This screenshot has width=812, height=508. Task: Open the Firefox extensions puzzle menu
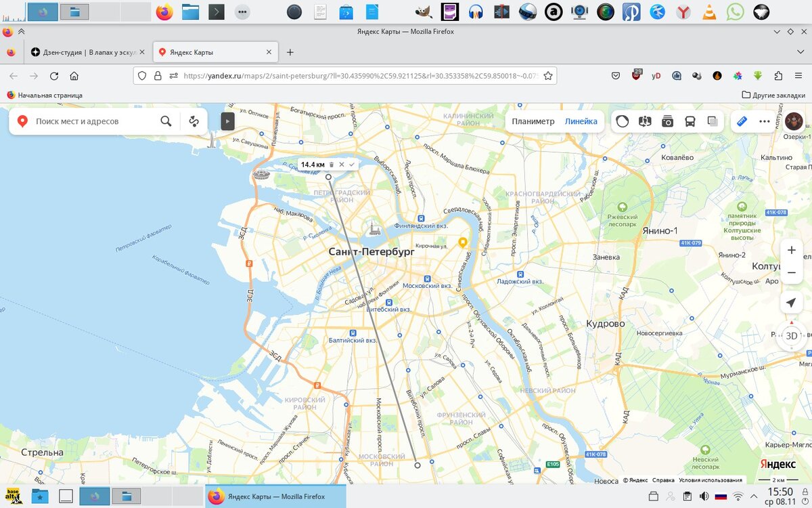point(778,76)
